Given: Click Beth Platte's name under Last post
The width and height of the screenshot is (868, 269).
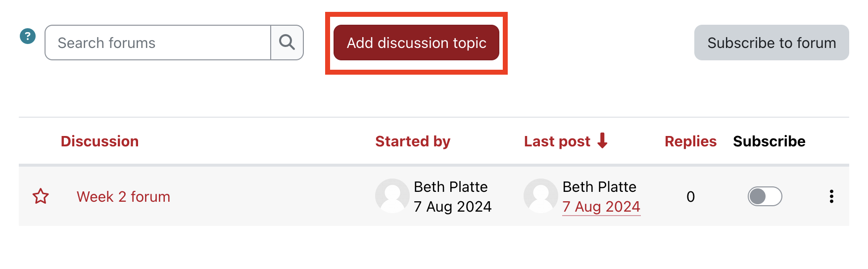Looking at the screenshot, I should point(599,187).
